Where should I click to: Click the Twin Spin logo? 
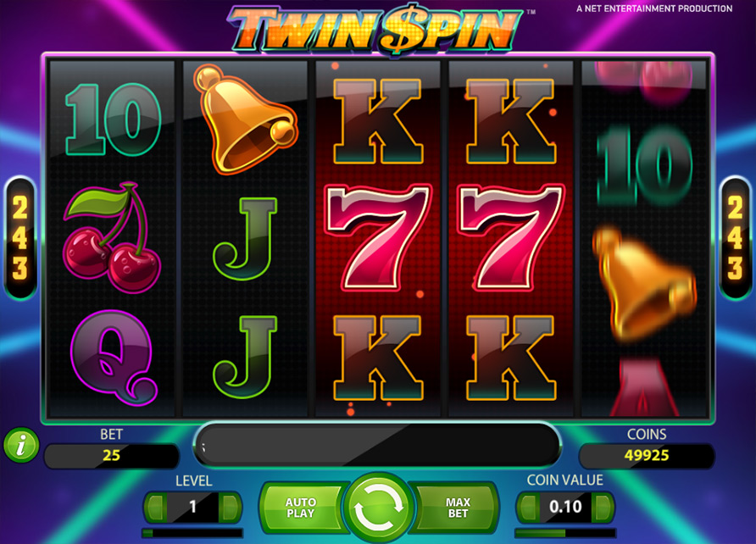coord(375,29)
